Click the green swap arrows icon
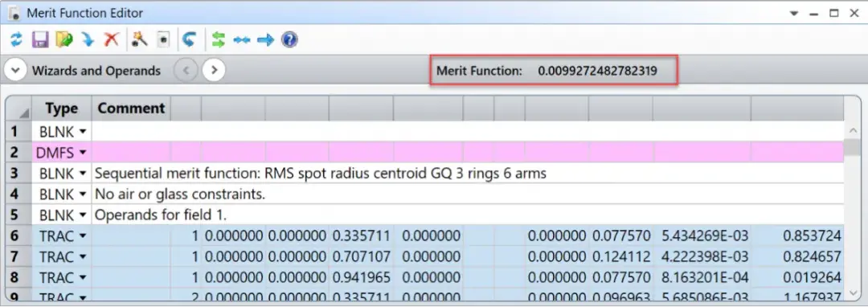The height and width of the screenshot is (307, 868). pyautogui.click(x=219, y=39)
